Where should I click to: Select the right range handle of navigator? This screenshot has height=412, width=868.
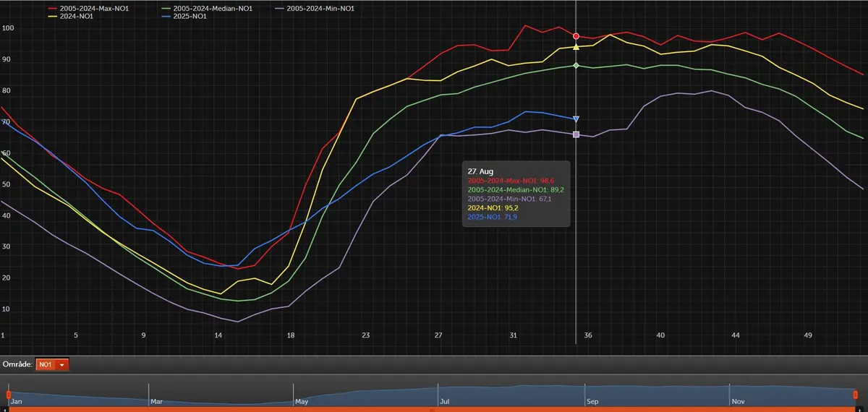click(x=855, y=395)
